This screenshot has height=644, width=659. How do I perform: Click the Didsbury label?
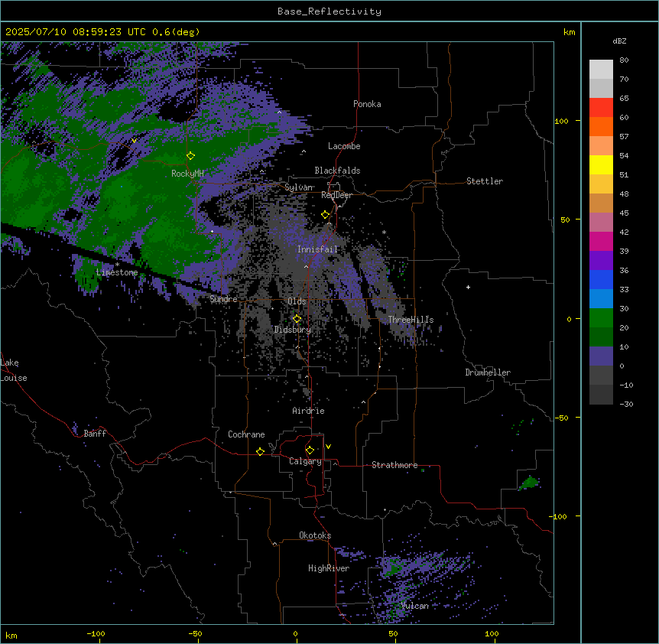[293, 330]
